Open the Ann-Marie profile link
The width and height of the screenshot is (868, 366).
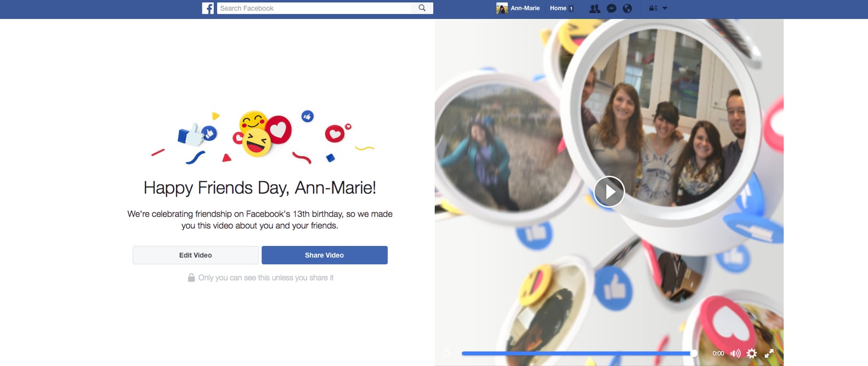[x=525, y=8]
